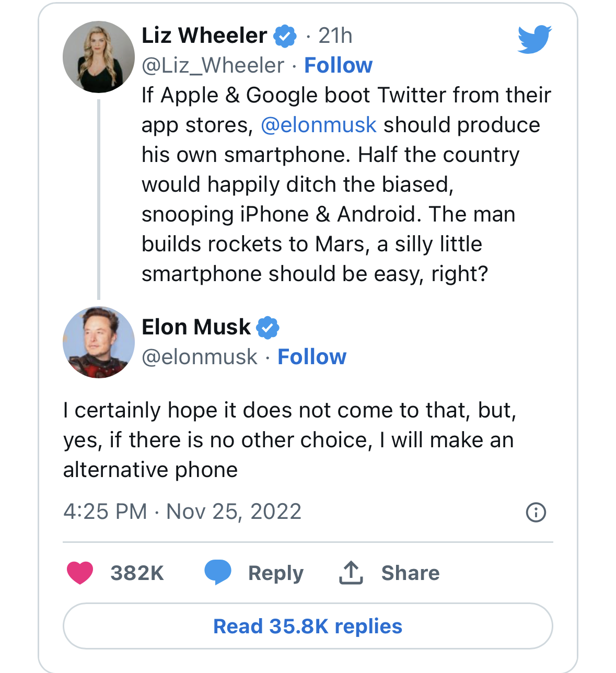Click the Read 35.8K replies button
The width and height of the screenshot is (616, 673).
308,626
